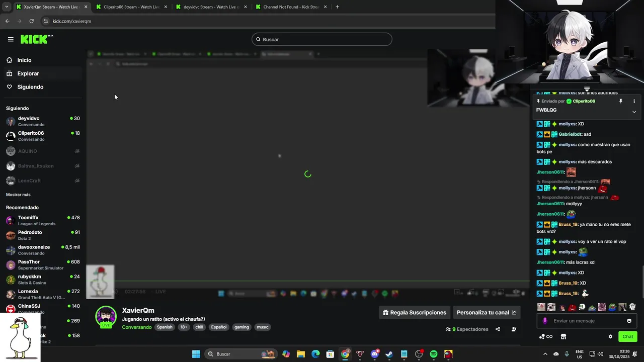This screenshot has width=644, height=362.
Task: Click the green Chat send button
Action: point(628,336)
